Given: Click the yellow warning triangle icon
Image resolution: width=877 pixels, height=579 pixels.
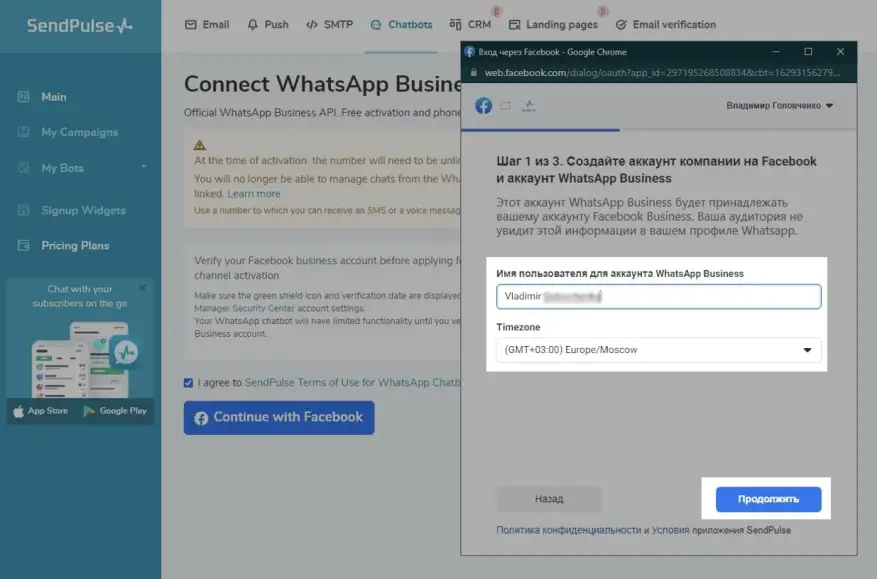Looking at the screenshot, I should pyautogui.click(x=200, y=145).
